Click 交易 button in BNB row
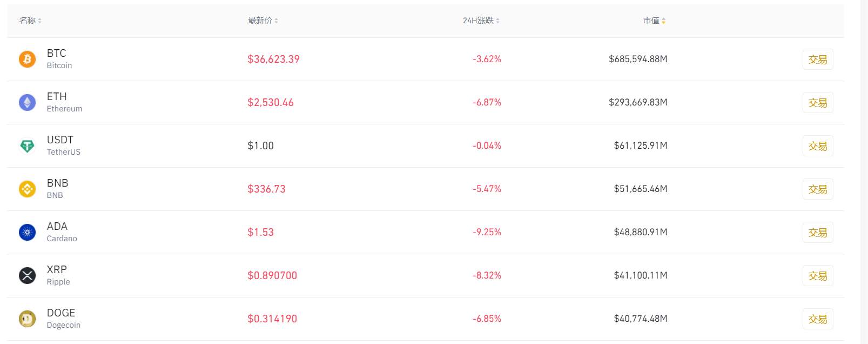Screen dimensions: 868x344 (x=818, y=189)
